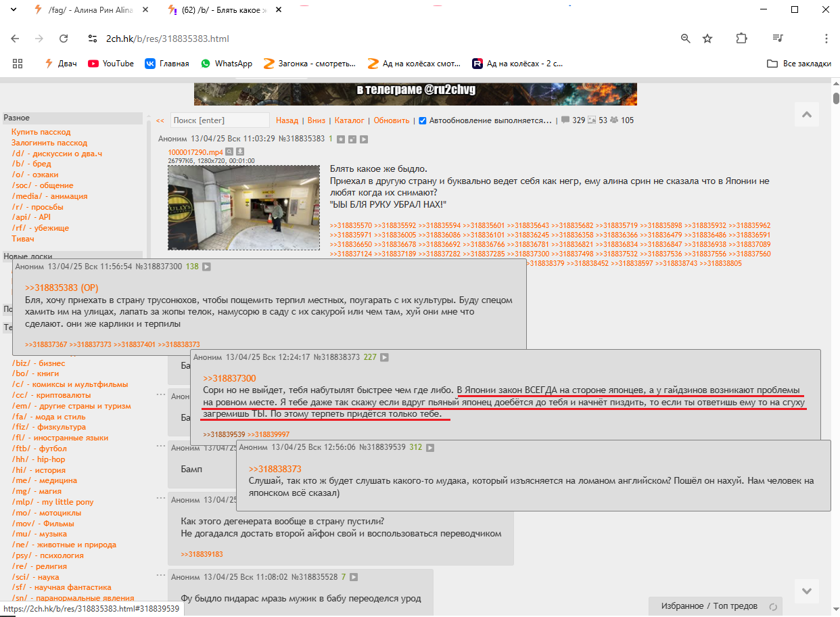Jump to page bottom with down chevron button
Image resolution: width=840 pixels, height=617 pixels.
point(806,591)
